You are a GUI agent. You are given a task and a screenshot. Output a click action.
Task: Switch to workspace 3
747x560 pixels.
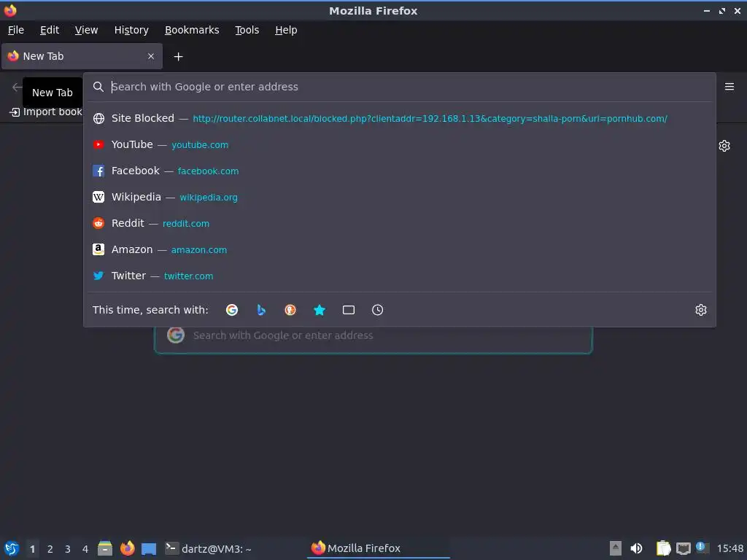[x=68, y=549]
